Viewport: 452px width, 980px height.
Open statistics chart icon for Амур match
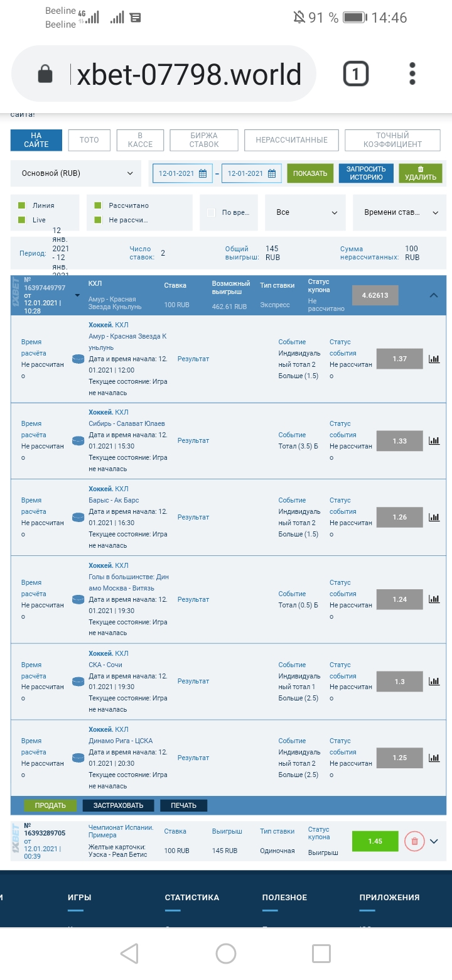tap(434, 359)
